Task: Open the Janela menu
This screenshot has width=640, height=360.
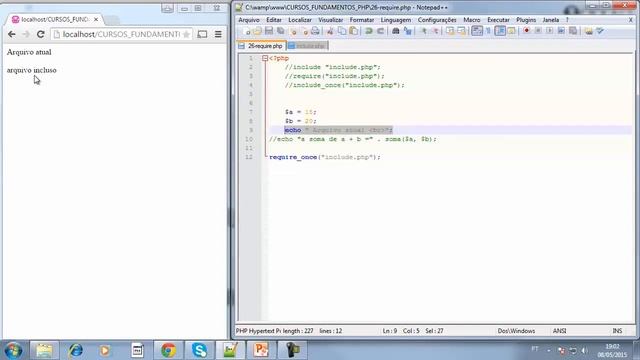Action: click(551, 20)
